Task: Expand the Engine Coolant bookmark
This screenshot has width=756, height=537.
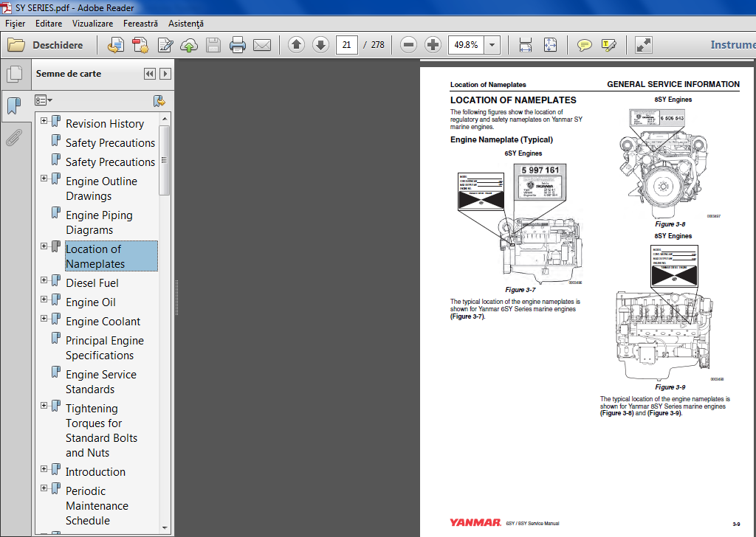Action: click(x=44, y=319)
